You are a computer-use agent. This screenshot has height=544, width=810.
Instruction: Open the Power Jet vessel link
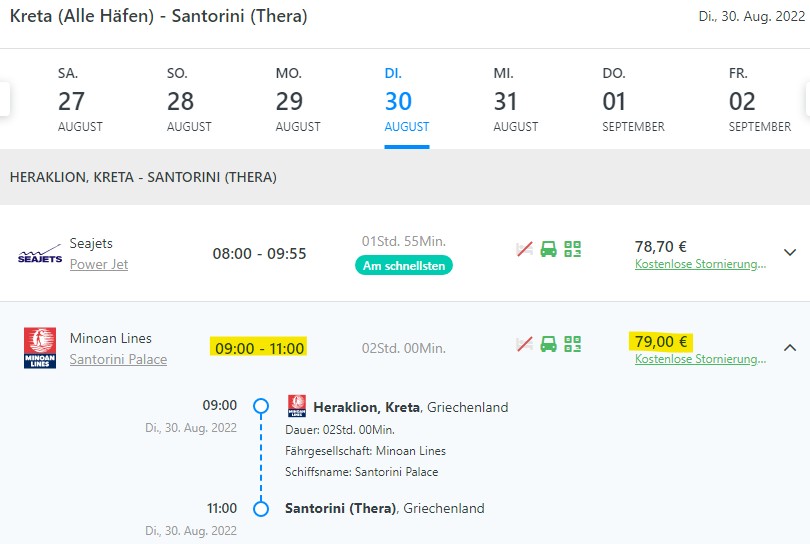click(99, 264)
